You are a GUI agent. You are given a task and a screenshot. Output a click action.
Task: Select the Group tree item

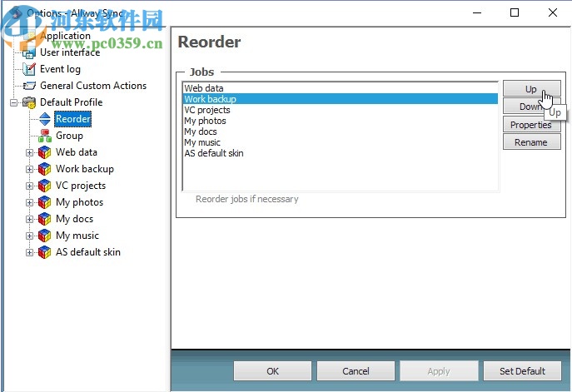tap(69, 136)
